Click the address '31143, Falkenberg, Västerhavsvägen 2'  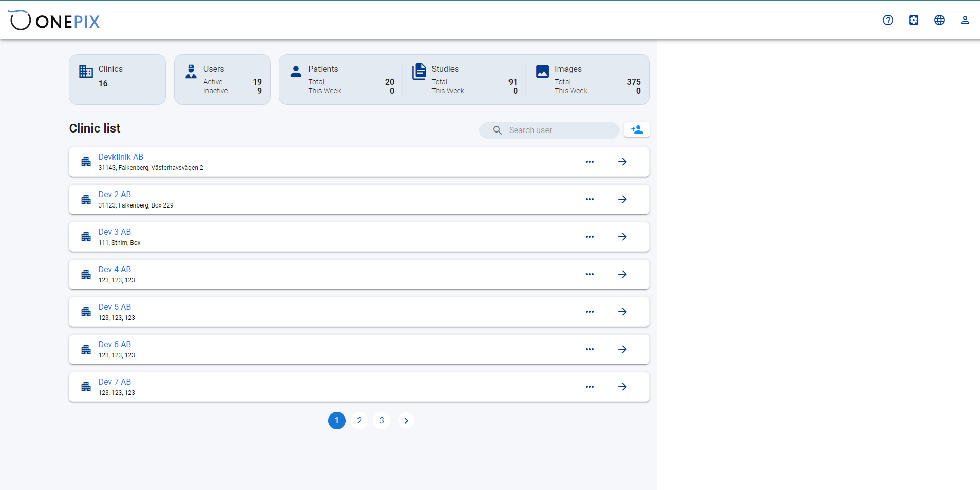pos(150,168)
